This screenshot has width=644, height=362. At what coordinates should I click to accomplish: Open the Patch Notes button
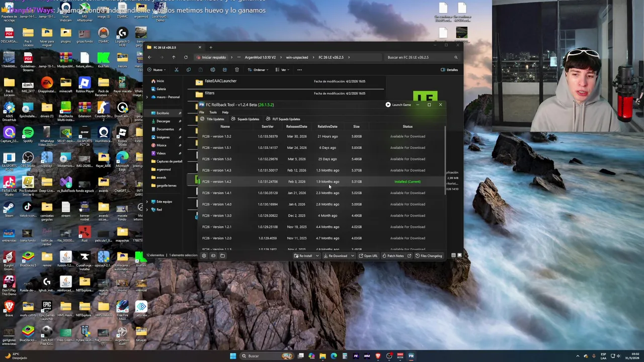(393, 255)
